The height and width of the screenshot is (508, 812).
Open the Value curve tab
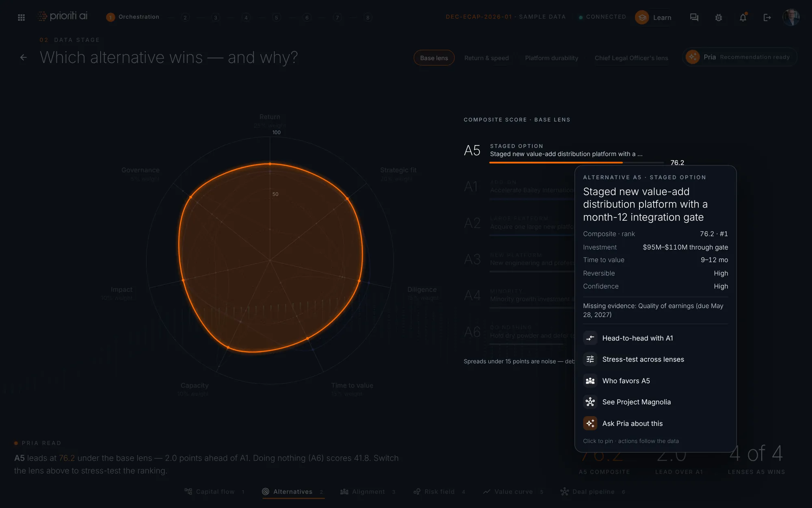point(513,492)
